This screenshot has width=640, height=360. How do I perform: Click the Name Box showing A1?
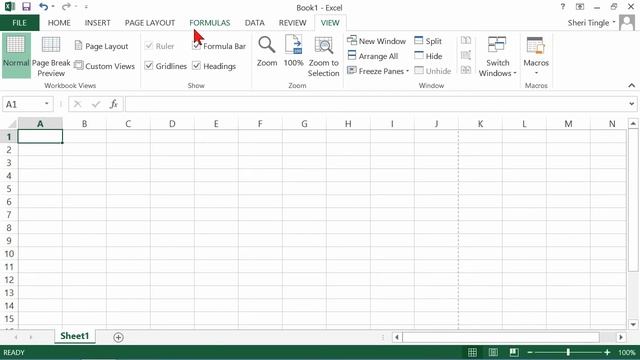click(x=22, y=104)
